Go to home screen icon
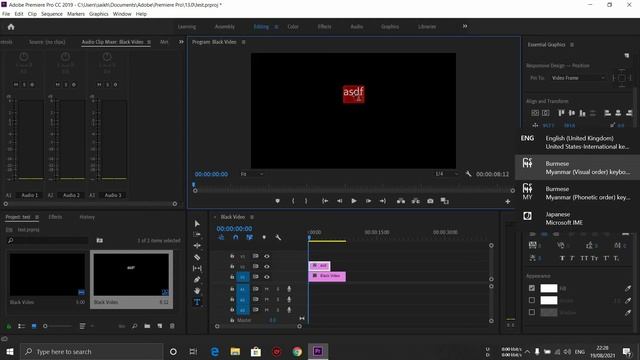Viewport: 640px width, 360px height. 11,27
